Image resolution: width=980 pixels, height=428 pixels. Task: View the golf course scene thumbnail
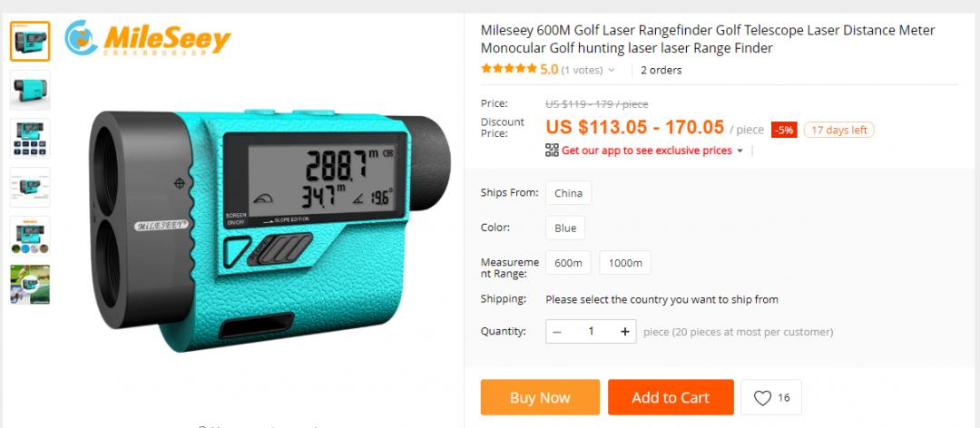(30, 285)
